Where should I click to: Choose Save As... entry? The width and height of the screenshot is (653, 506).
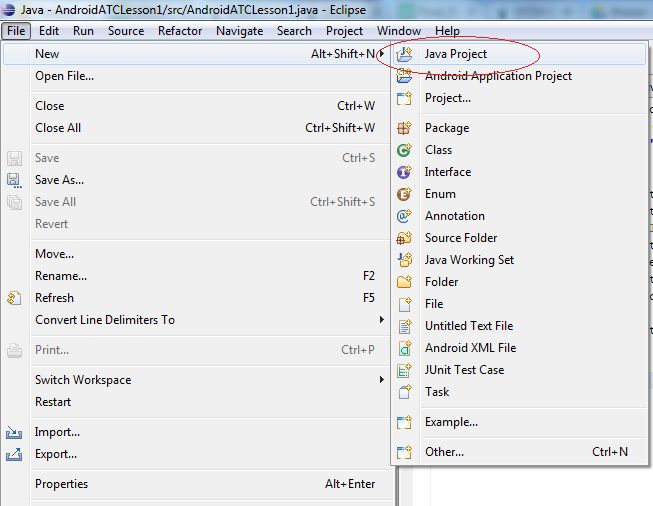click(x=197, y=180)
